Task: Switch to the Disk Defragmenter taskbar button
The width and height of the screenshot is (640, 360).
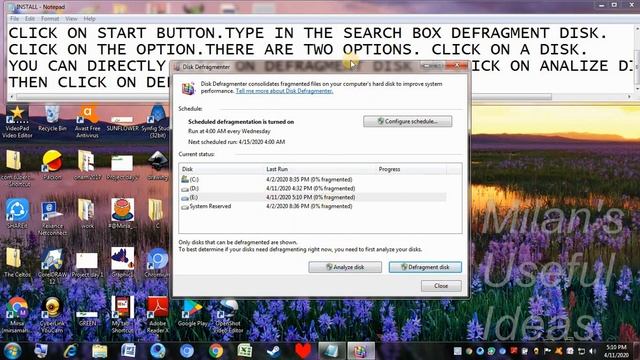Action: tap(361, 351)
